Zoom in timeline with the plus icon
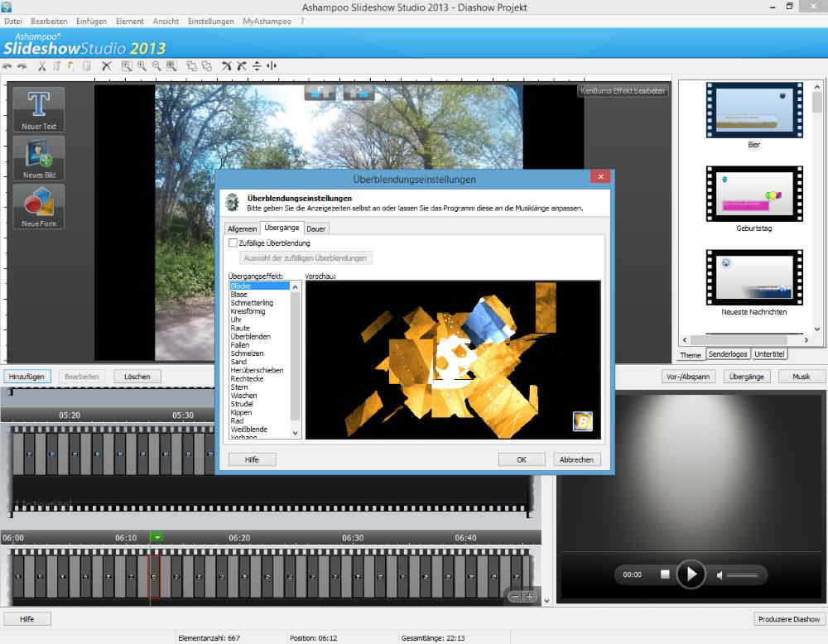This screenshot has height=644, width=828. 529,596
